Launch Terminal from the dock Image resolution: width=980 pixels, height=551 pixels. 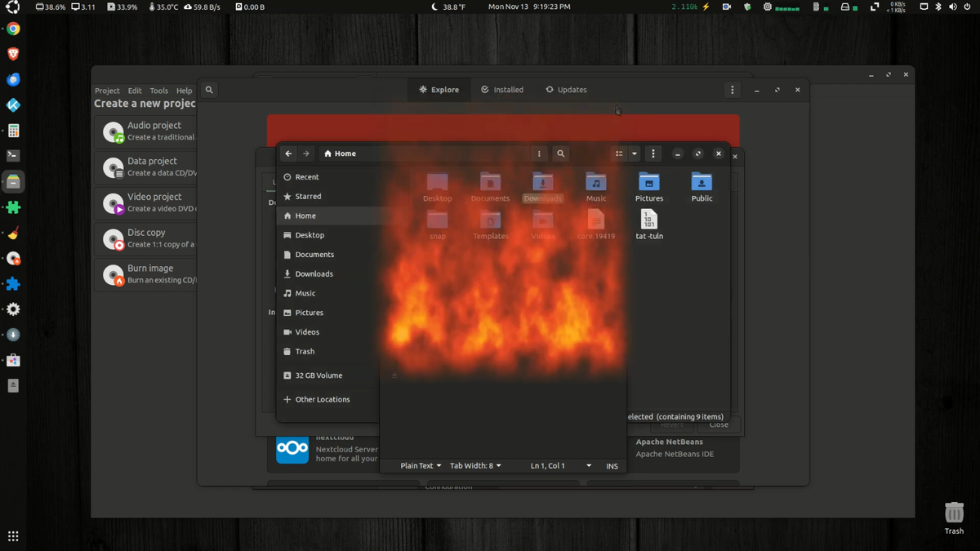(x=13, y=155)
